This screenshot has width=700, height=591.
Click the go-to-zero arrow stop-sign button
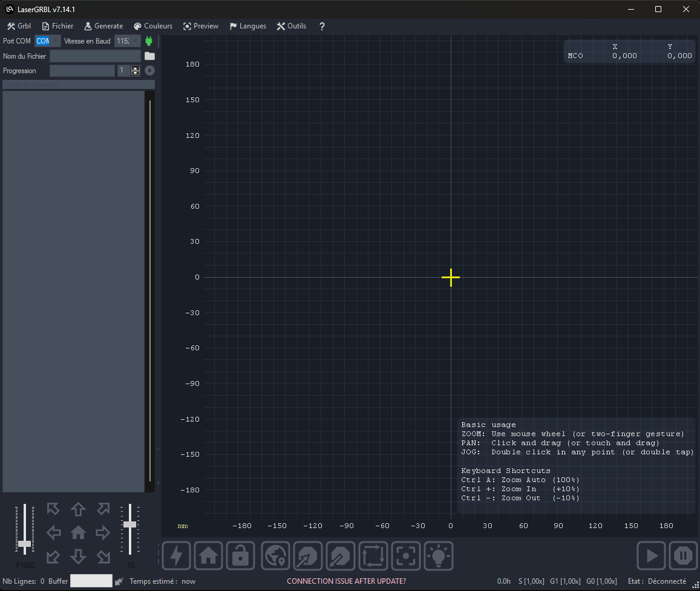click(307, 556)
